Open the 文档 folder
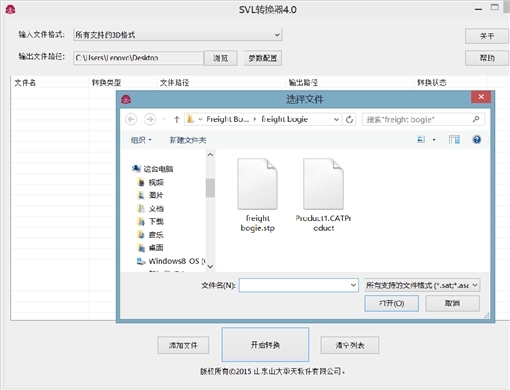 click(x=151, y=209)
